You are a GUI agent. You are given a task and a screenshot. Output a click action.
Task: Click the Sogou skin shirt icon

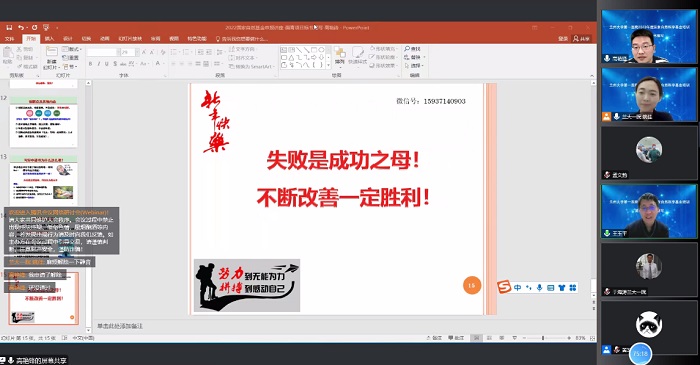562,287
